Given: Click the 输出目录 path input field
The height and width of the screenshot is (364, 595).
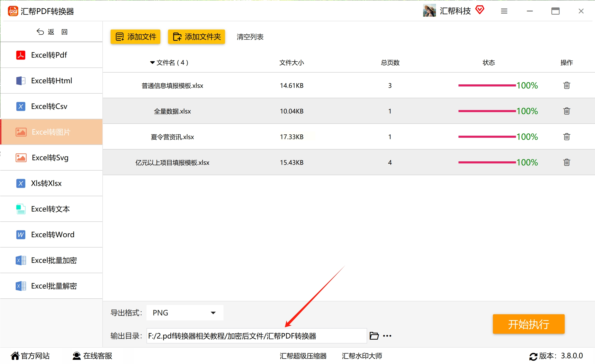Looking at the screenshot, I should click(x=257, y=336).
